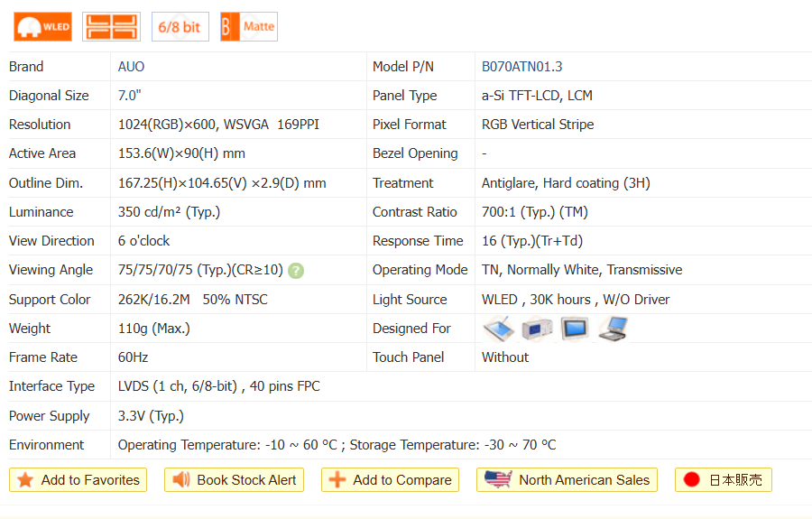This screenshot has width=812, height=519.
Task: Click the 7.0" diagonal size value
Action: pyautogui.click(x=130, y=96)
